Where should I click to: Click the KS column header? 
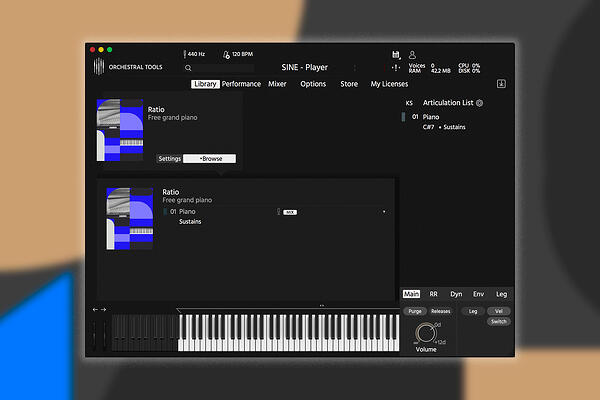tap(409, 103)
